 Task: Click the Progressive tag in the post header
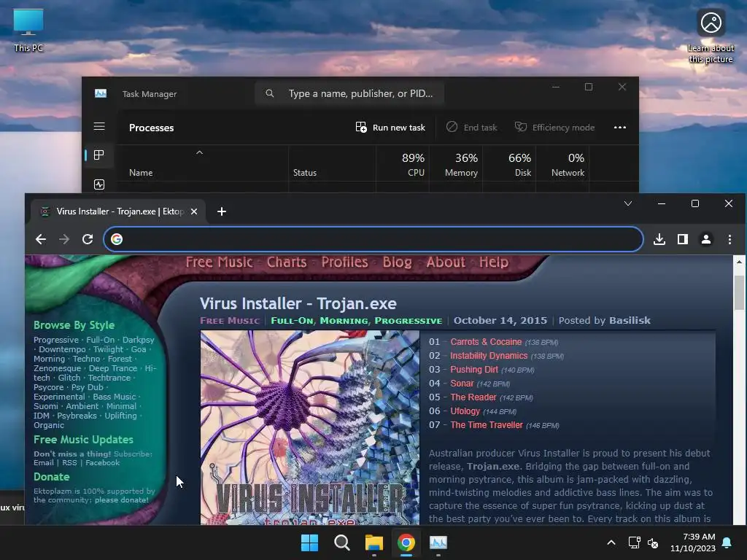[x=409, y=321]
